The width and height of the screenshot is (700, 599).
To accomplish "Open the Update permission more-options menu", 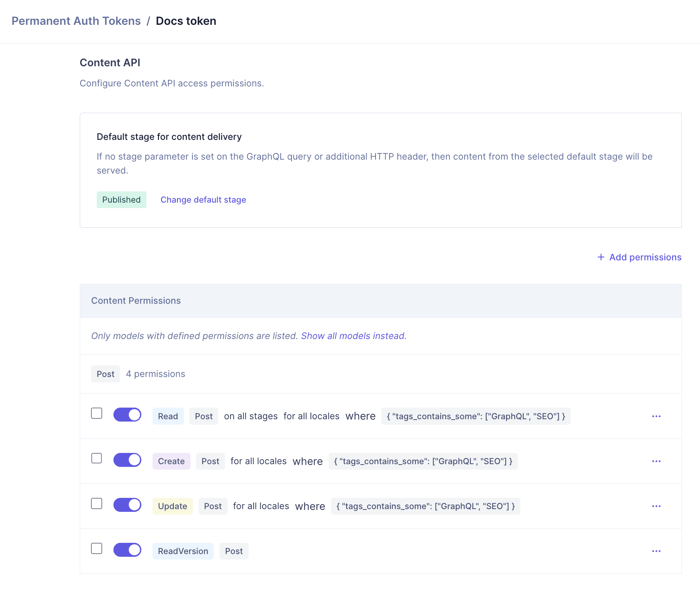I will click(x=656, y=506).
